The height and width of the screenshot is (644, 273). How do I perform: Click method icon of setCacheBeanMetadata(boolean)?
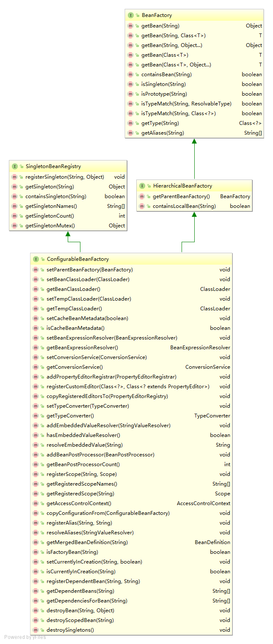pyautogui.click(x=36, y=318)
